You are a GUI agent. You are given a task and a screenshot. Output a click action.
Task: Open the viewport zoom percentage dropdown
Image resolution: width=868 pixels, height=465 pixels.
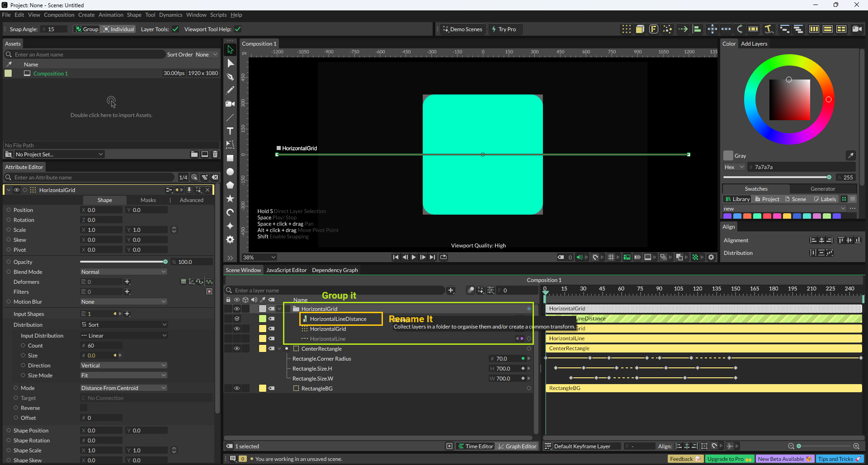259,257
